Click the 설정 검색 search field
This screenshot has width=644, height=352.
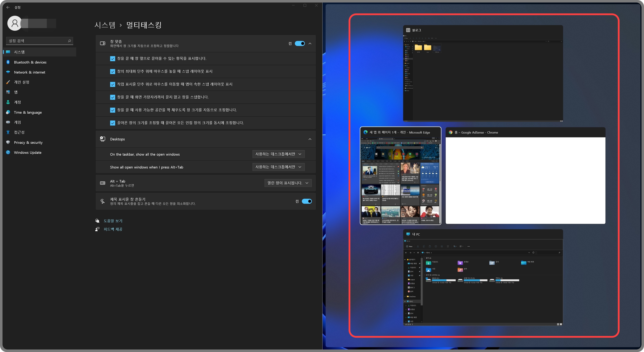click(37, 41)
